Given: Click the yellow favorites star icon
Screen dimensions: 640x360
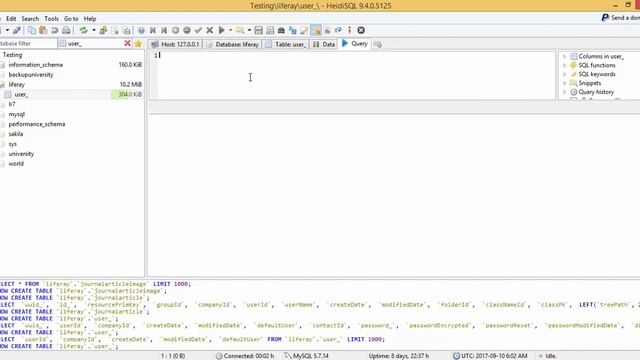Looking at the screenshot, I should (138, 43).
